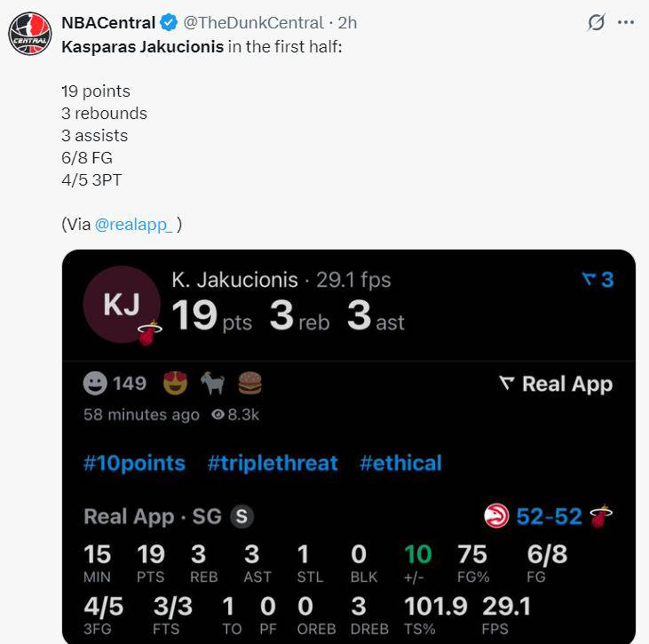The image size is (649, 644).
Task: Click the KJ player avatar circle
Action: 122,305
